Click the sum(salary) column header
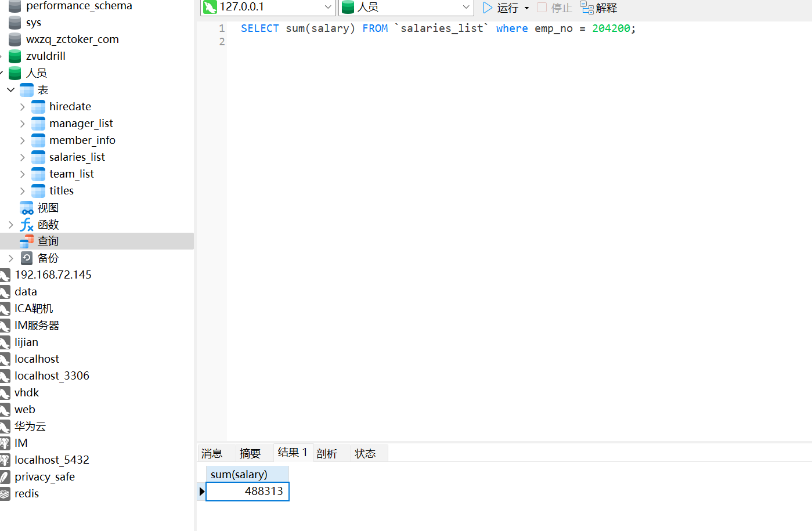Image resolution: width=812 pixels, height=531 pixels. pyautogui.click(x=247, y=474)
